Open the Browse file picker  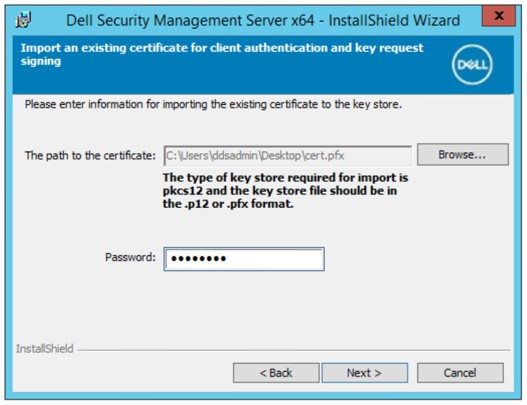[462, 155]
